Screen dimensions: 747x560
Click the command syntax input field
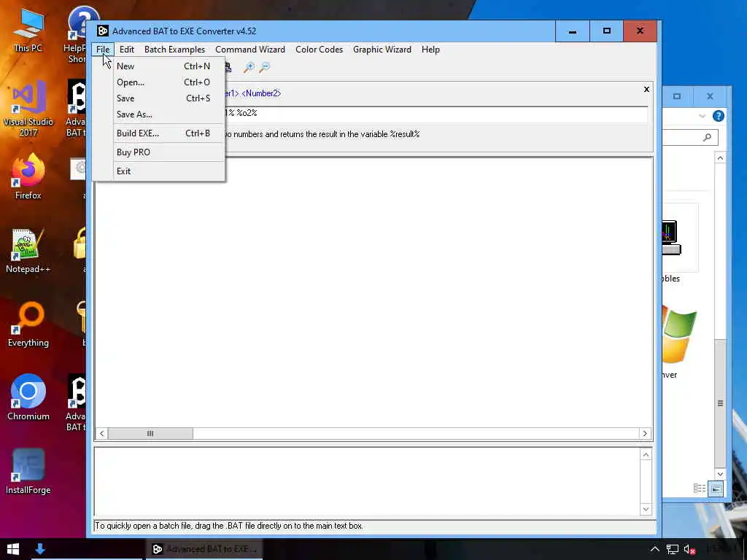[436, 113]
